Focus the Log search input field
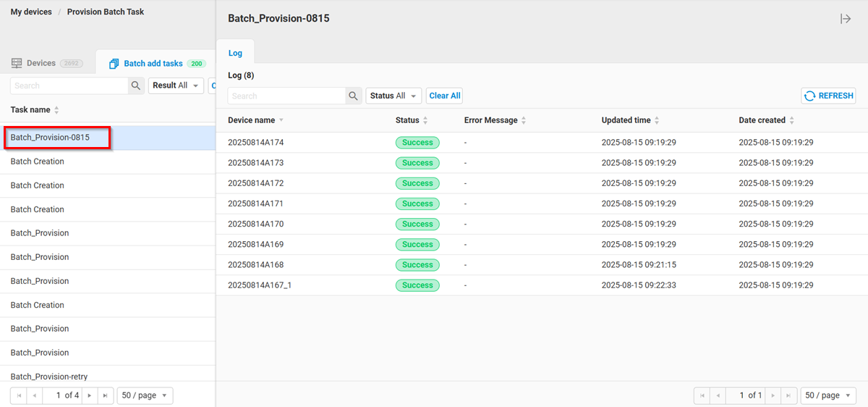The height and width of the screenshot is (407, 868). (x=286, y=96)
